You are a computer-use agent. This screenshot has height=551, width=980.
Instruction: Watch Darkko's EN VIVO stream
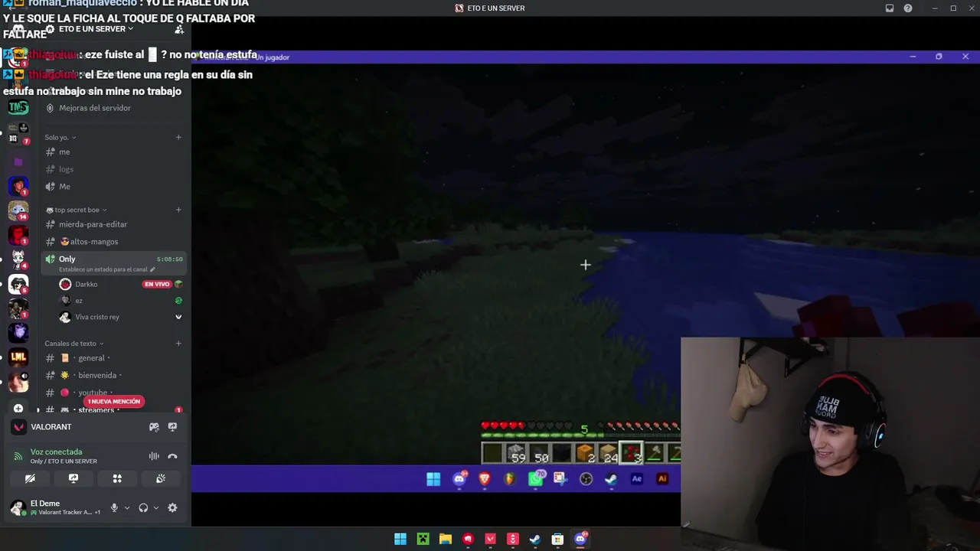click(157, 285)
